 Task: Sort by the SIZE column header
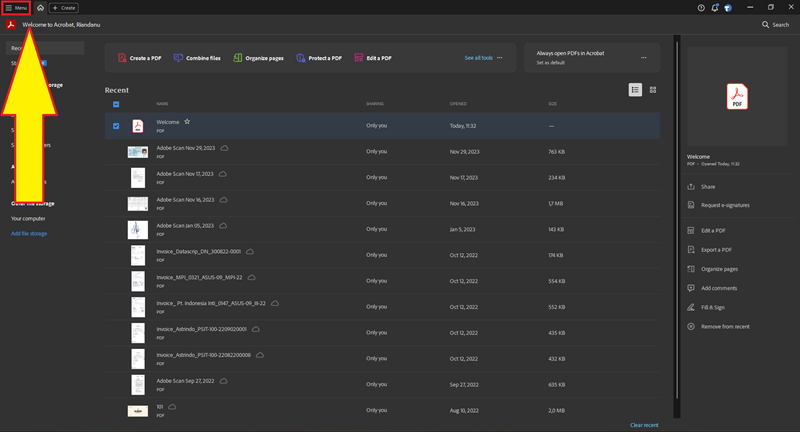click(x=553, y=104)
